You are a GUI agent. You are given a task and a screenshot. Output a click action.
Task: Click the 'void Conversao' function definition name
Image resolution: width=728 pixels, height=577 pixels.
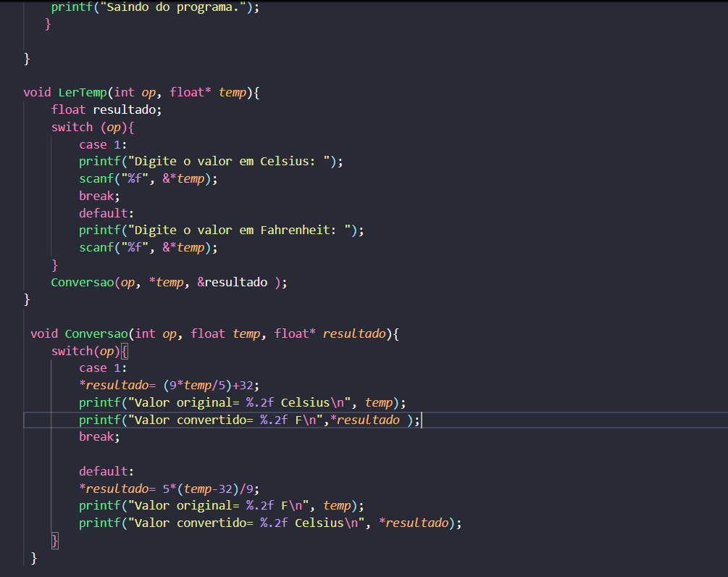[96, 334]
